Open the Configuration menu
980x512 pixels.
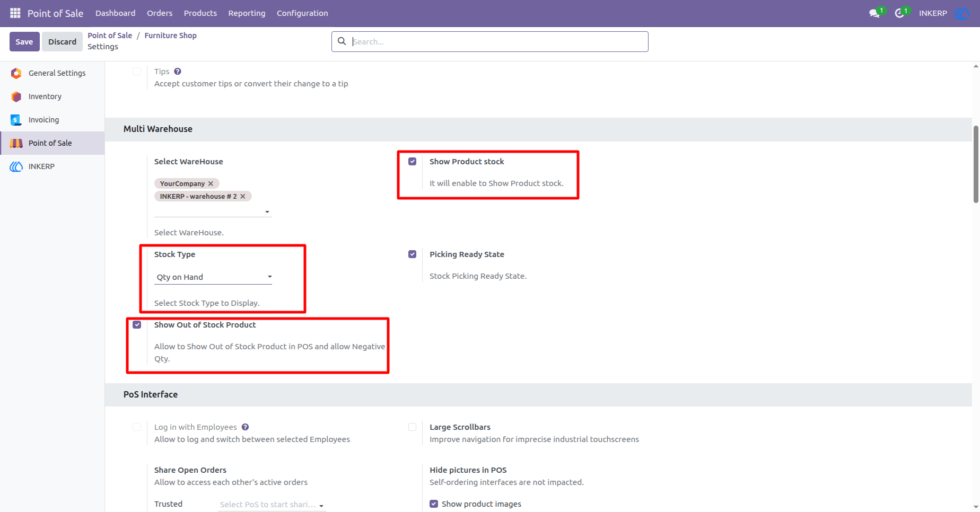[302, 13]
